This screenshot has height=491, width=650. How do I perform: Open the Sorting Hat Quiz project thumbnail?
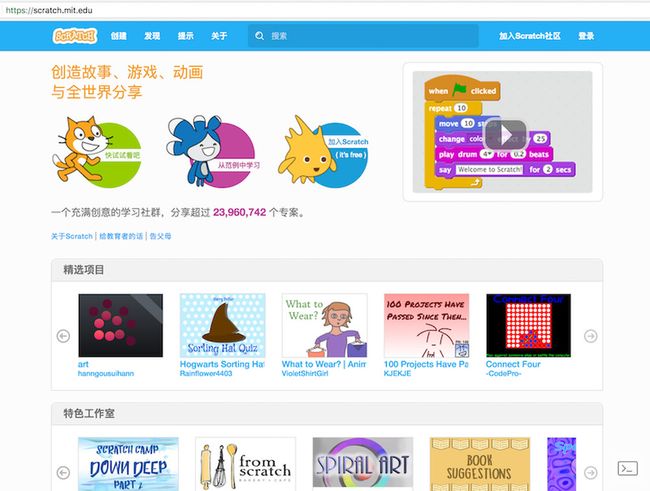[x=223, y=326]
